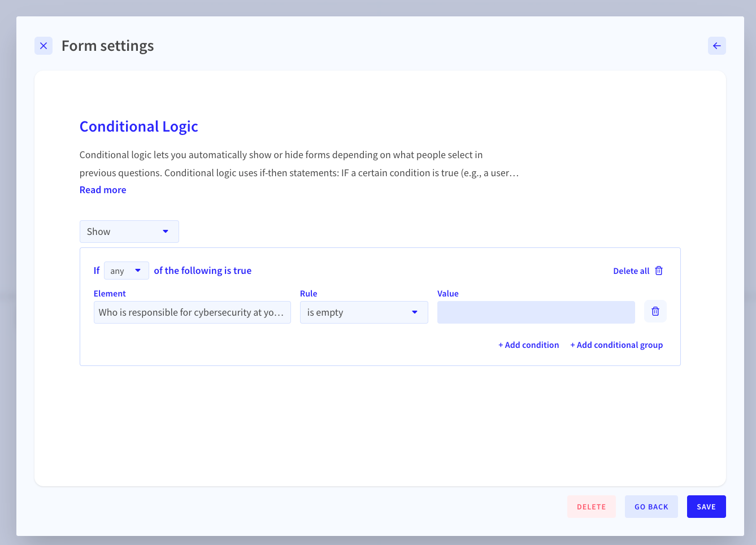
Task: Open the Show/Hide action dropdown
Action: coord(129,232)
